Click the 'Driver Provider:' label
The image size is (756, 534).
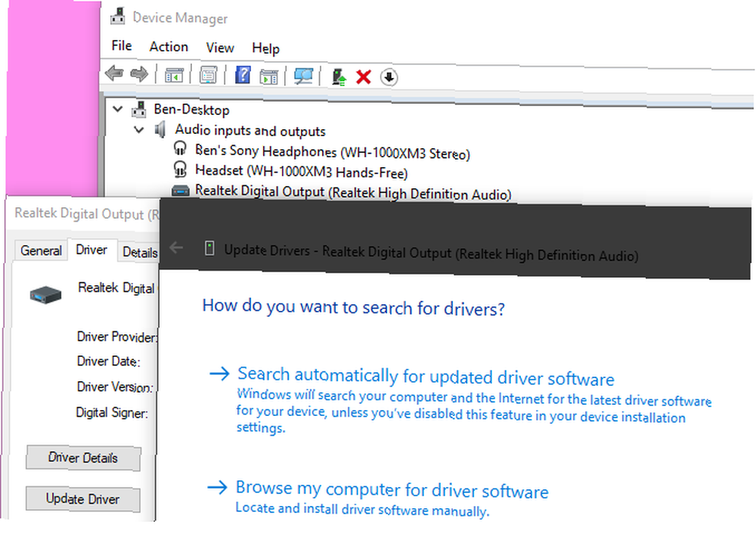pos(117,337)
